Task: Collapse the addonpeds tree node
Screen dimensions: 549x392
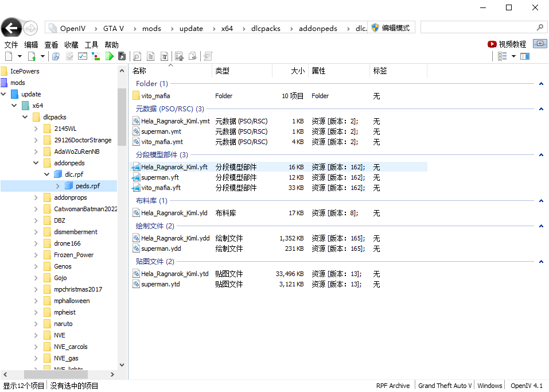Action: pos(36,163)
